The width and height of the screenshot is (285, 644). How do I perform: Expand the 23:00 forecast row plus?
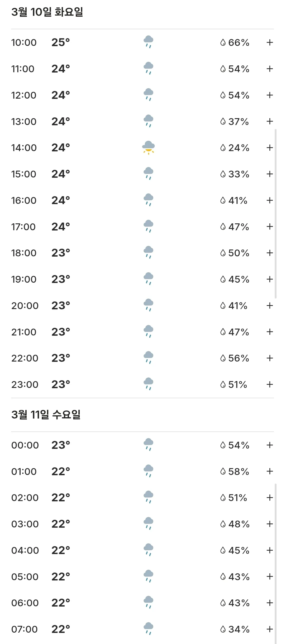click(269, 385)
